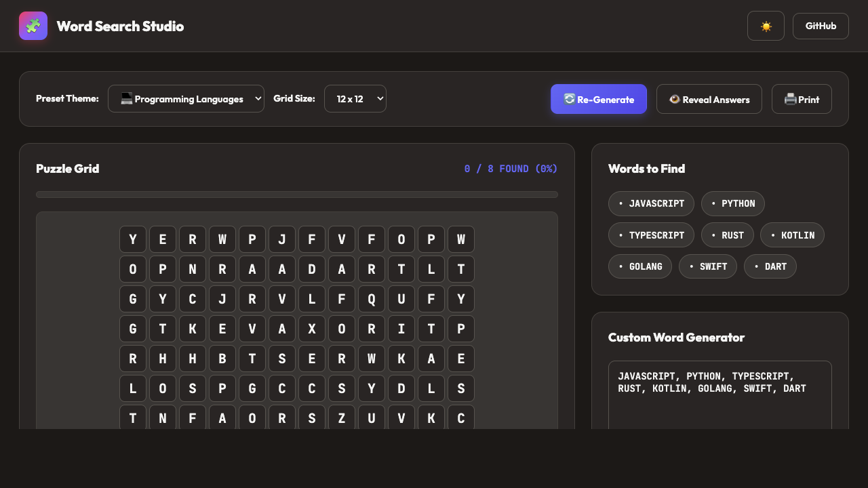868x488 pixels.
Task: Select letter D in sixth grid row
Action: coord(401,388)
